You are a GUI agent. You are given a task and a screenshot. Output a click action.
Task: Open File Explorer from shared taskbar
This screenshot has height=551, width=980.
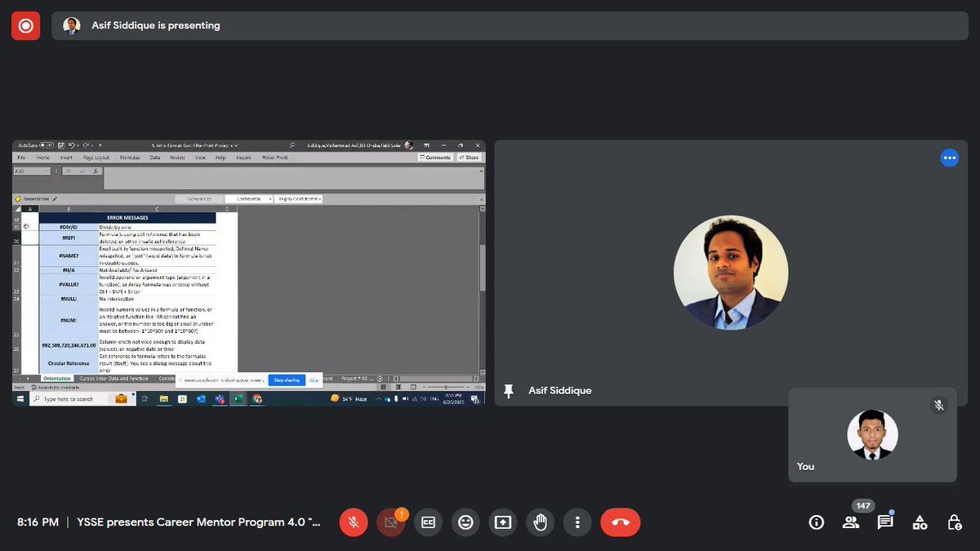pyautogui.click(x=163, y=399)
